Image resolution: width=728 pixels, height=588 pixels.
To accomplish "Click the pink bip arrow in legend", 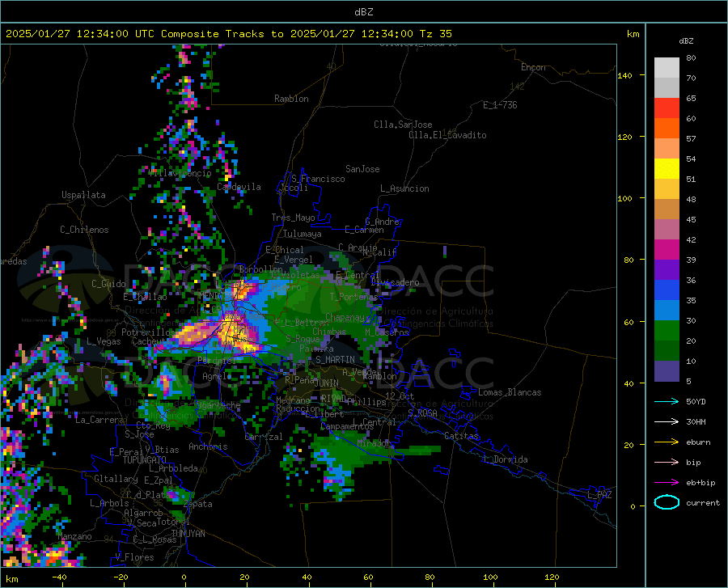I will pos(667,463).
